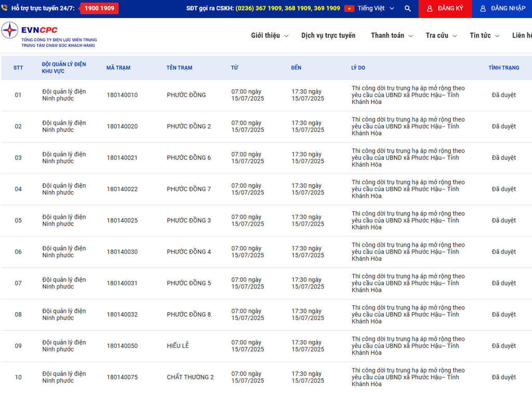This screenshot has width=532, height=393.
Task: Open Dịch vụ trực tuyến menu
Action: [x=328, y=35]
